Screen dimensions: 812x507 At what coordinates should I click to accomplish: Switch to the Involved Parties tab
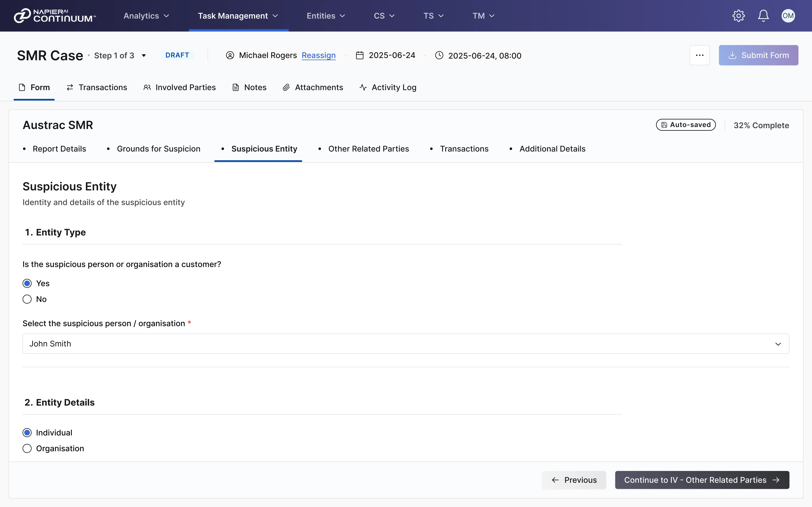[179, 87]
